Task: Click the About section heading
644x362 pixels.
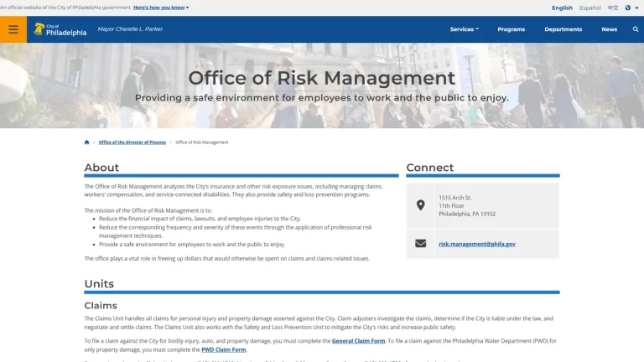Action: [x=101, y=168]
